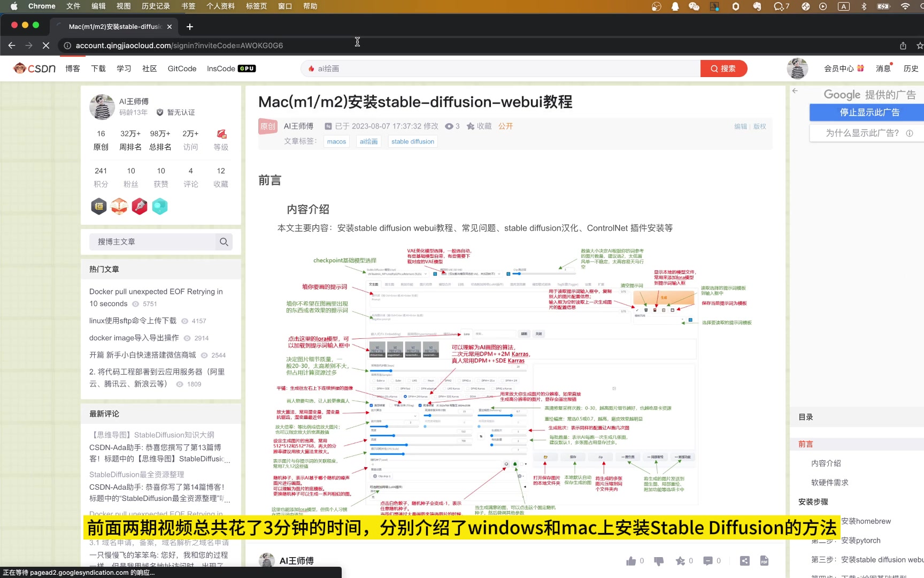Open WeChat from the macOS menu bar
924x578 pixels.
pos(694,6)
